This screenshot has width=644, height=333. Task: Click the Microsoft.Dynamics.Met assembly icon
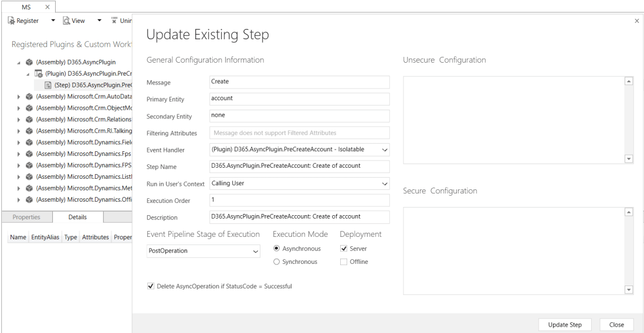[29, 188]
